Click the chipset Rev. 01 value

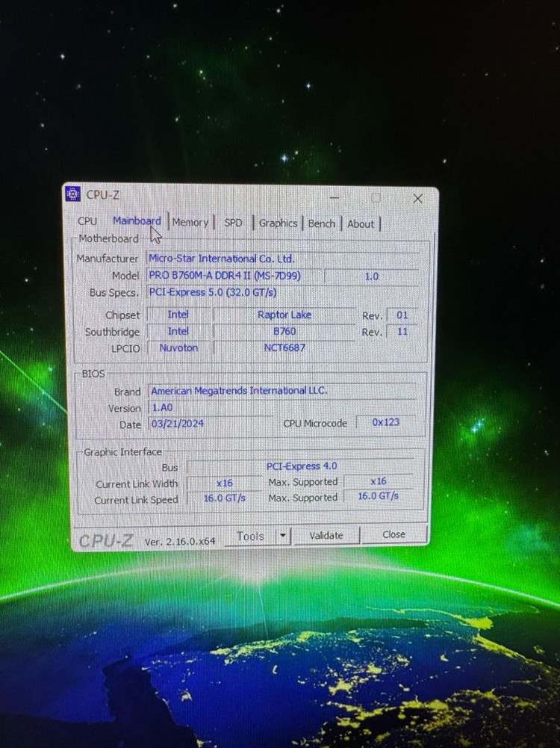coord(402,315)
